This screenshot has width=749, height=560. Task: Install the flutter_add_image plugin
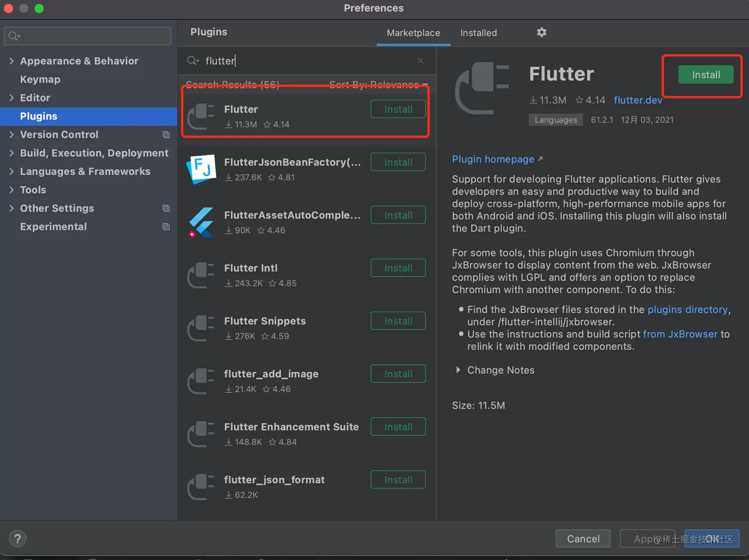click(398, 374)
